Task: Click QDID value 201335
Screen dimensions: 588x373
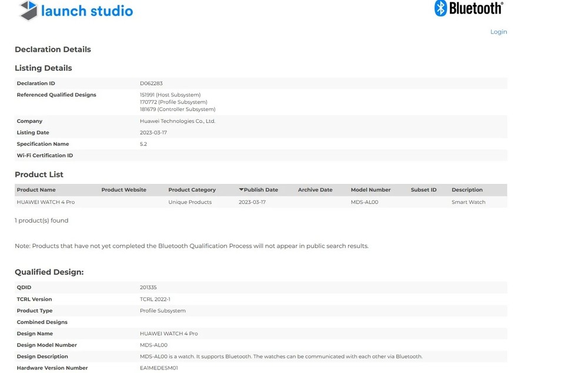Action: [x=148, y=287]
